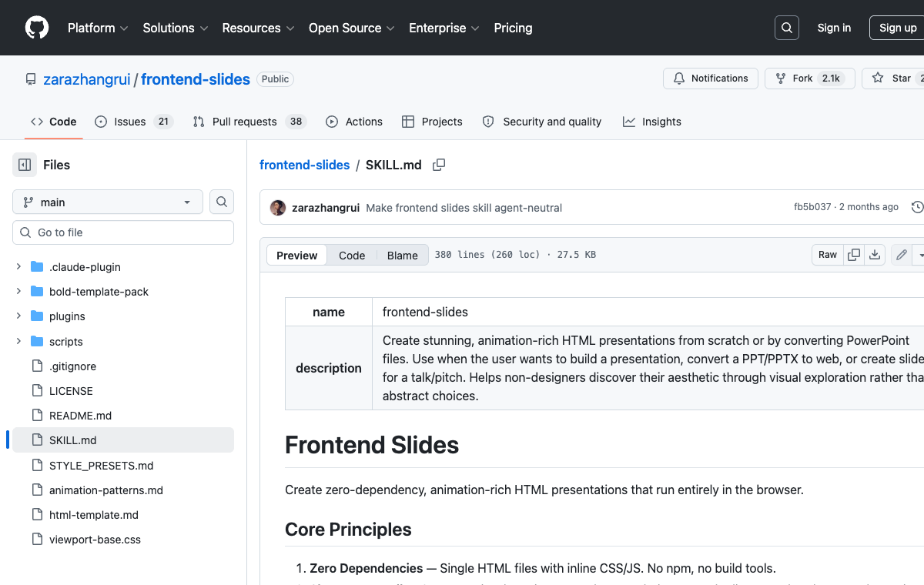Open the Platform menu
This screenshot has width=924, height=585.
click(98, 28)
